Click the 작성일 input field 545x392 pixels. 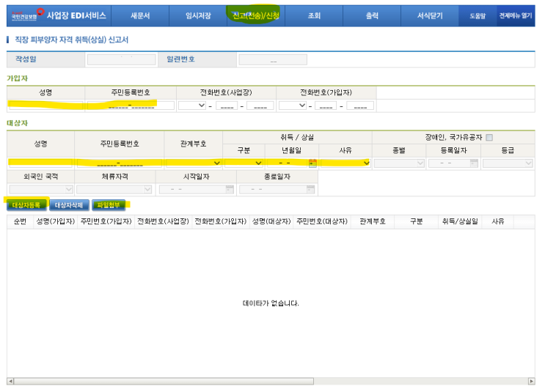coord(121,60)
